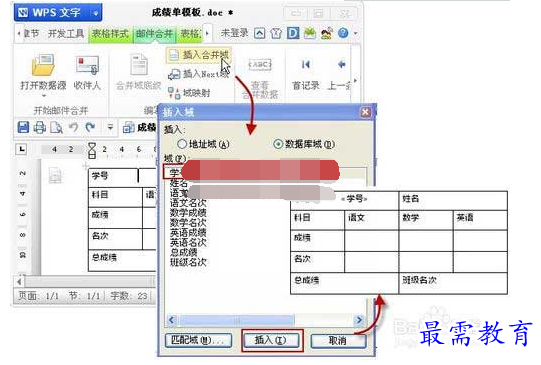Select the 邮件合并 ribbon tab
Screen dimensions: 541x365
(154, 34)
